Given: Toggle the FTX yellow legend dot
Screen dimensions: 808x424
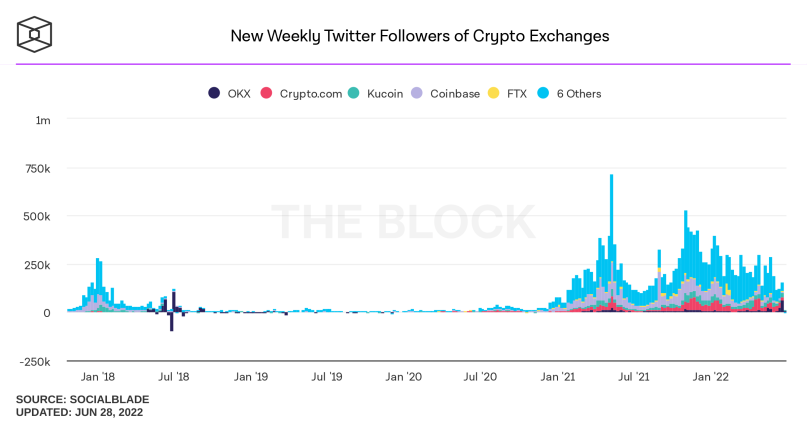Looking at the screenshot, I should click(x=493, y=93).
